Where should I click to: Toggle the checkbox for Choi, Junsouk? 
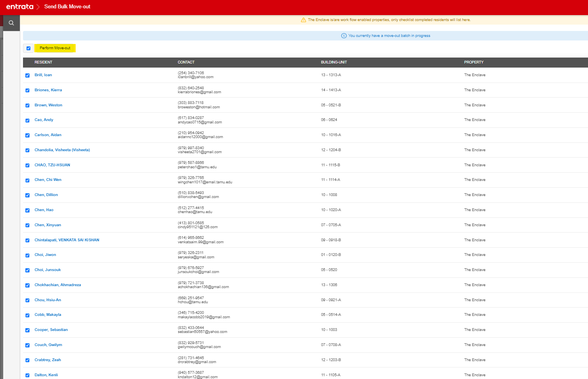(27, 270)
